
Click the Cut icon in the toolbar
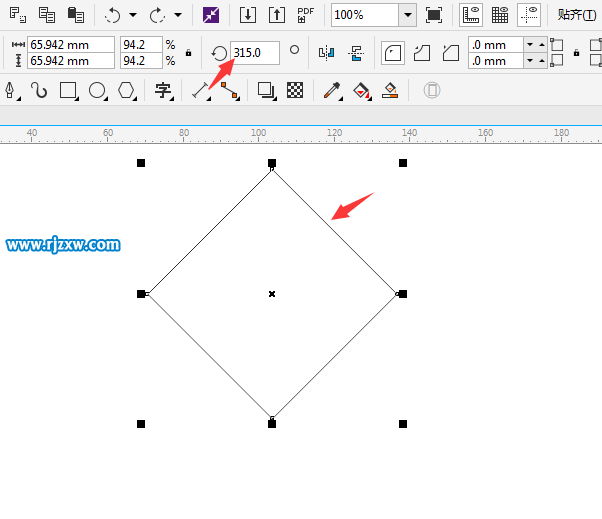pyautogui.click(x=18, y=15)
